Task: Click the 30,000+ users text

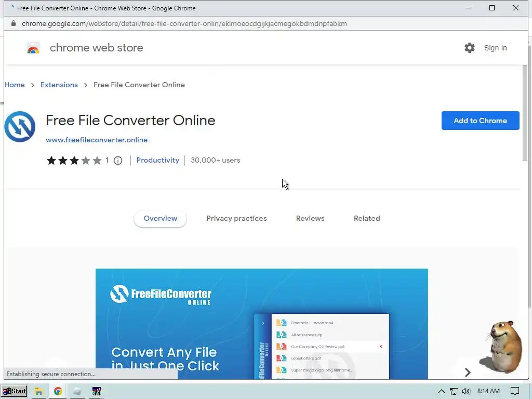Action: tap(216, 160)
